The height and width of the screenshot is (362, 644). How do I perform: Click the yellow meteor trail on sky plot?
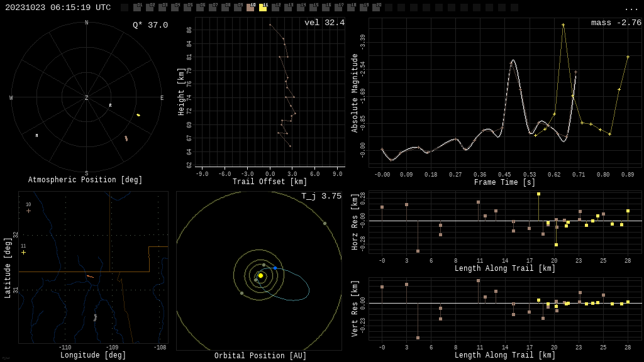138,115
